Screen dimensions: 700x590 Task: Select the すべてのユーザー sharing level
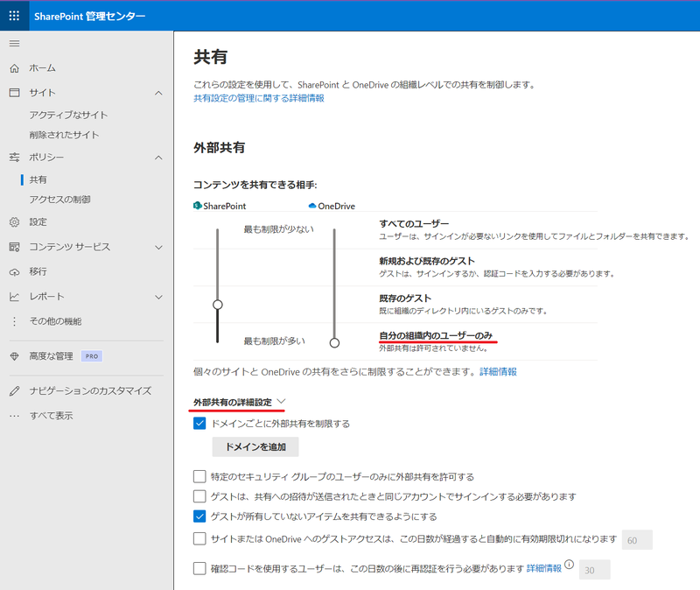click(414, 224)
